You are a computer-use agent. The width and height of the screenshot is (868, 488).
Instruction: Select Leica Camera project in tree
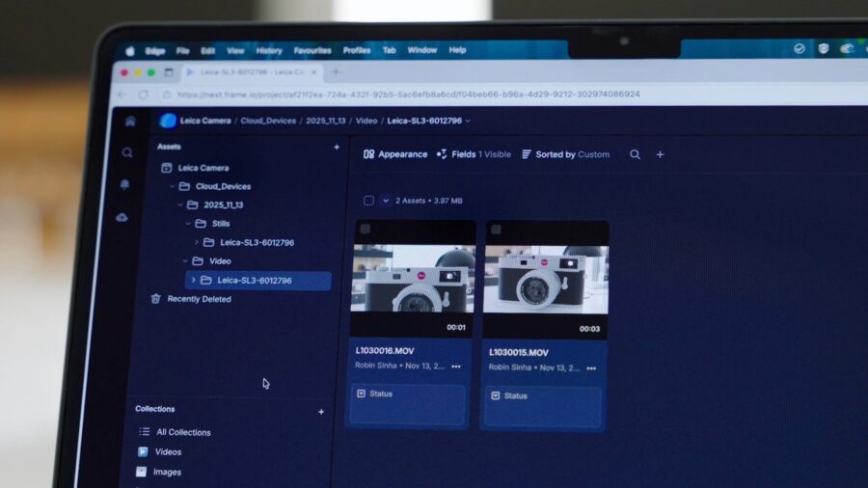[x=203, y=168]
